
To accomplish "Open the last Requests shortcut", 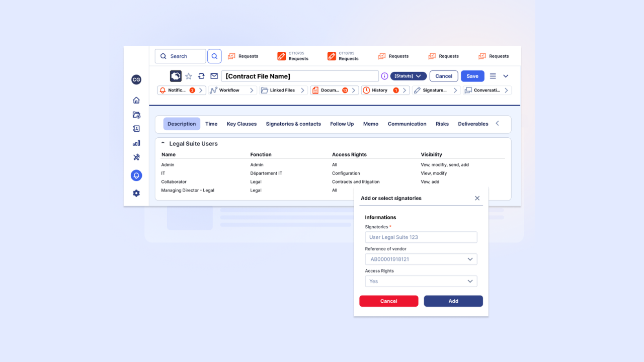I will [494, 56].
